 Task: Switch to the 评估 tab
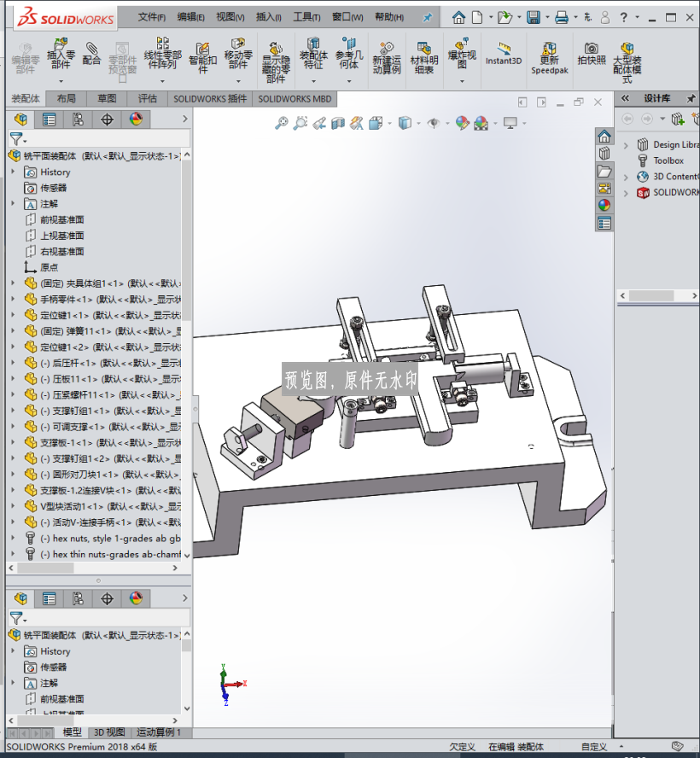pos(147,99)
